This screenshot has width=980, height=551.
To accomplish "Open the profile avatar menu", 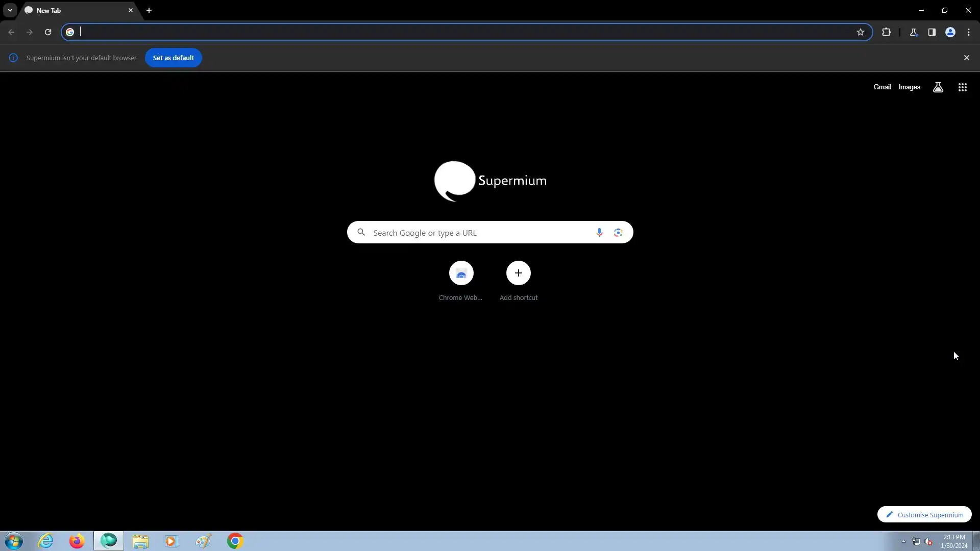I will (950, 32).
